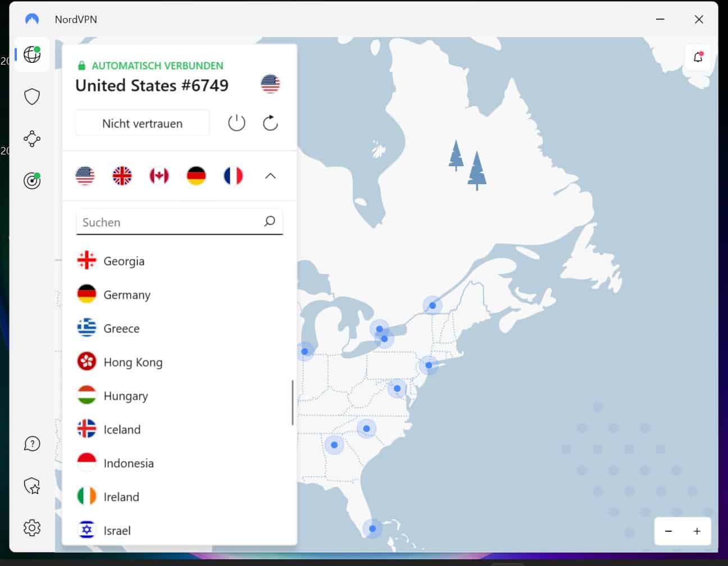Open the Threat Protection shield icon
This screenshot has height=566, width=728.
tap(32, 97)
